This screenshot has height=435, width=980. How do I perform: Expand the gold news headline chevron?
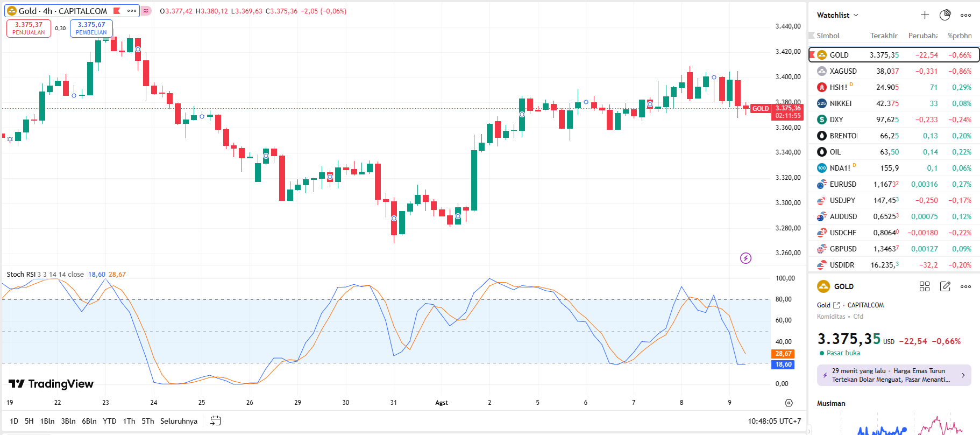coord(963,375)
